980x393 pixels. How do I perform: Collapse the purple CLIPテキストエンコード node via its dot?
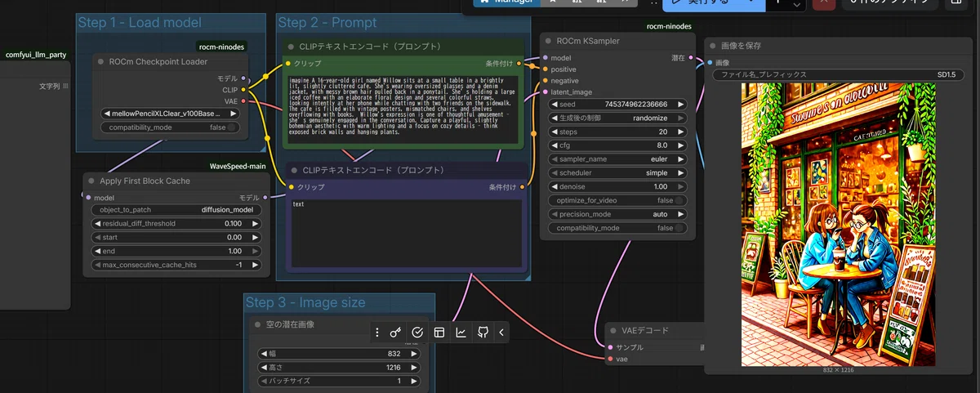tap(293, 170)
